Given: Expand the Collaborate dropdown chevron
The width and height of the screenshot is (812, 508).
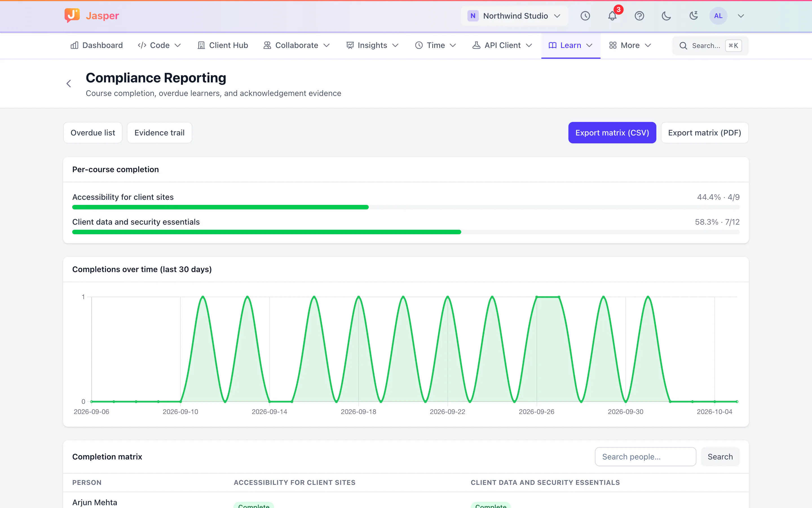Looking at the screenshot, I should pos(326,45).
